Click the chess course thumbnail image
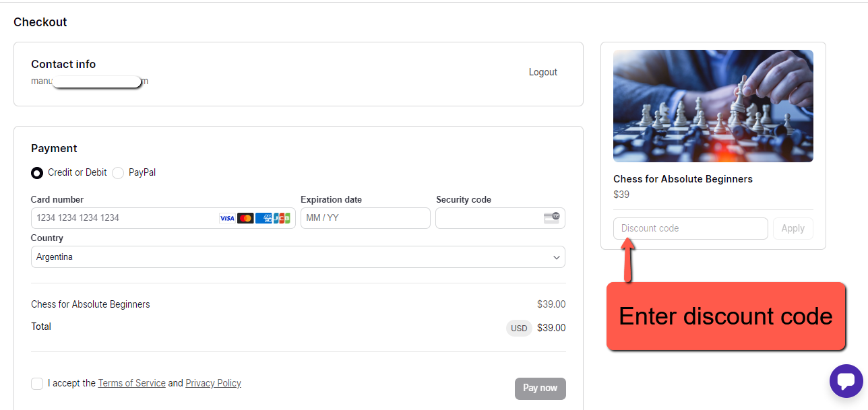This screenshot has width=868, height=410. coord(713,106)
